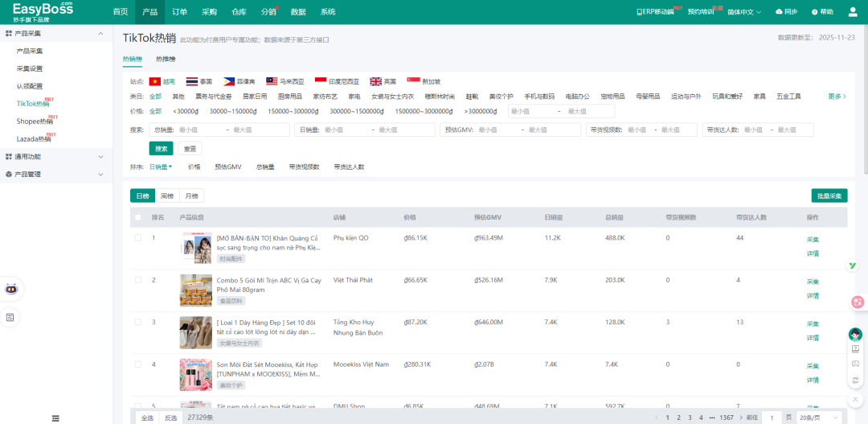Collapse sidebar using bottom menu icon
This screenshot has width=868, height=424.
55,418
